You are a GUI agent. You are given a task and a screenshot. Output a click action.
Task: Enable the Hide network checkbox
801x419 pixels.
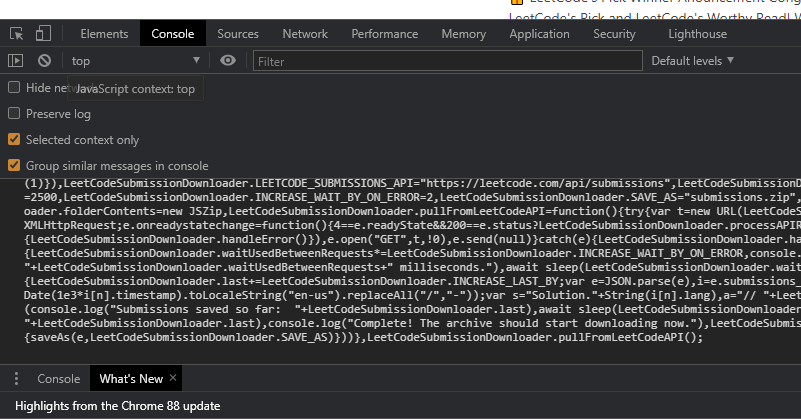(14, 87)
